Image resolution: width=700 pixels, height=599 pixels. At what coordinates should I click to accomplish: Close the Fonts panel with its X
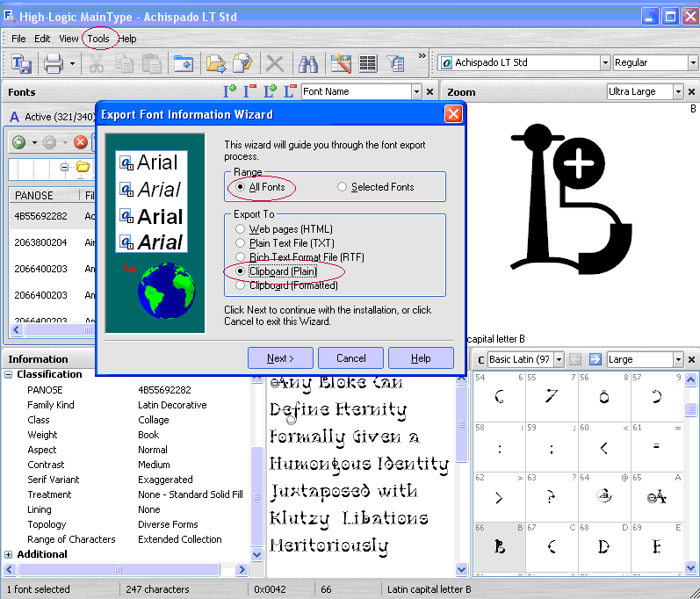coord(429,92)
